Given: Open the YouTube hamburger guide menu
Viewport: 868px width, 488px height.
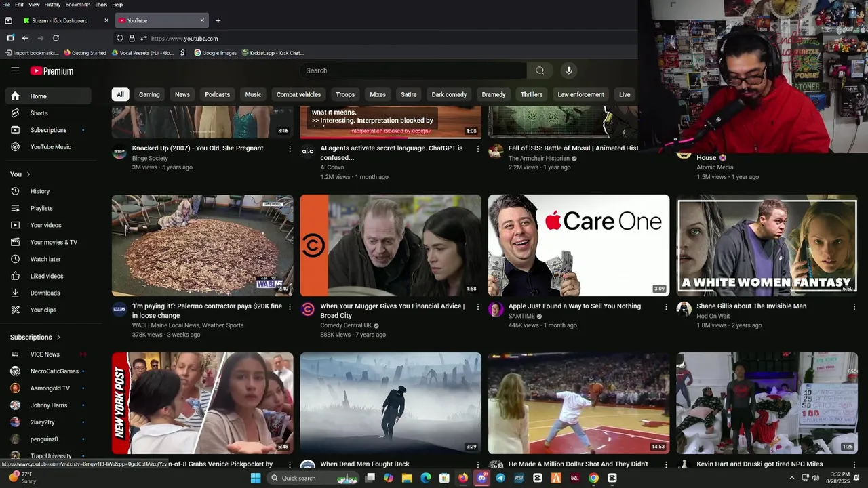Looking at the screenshot, I should (x=15, y=70).
